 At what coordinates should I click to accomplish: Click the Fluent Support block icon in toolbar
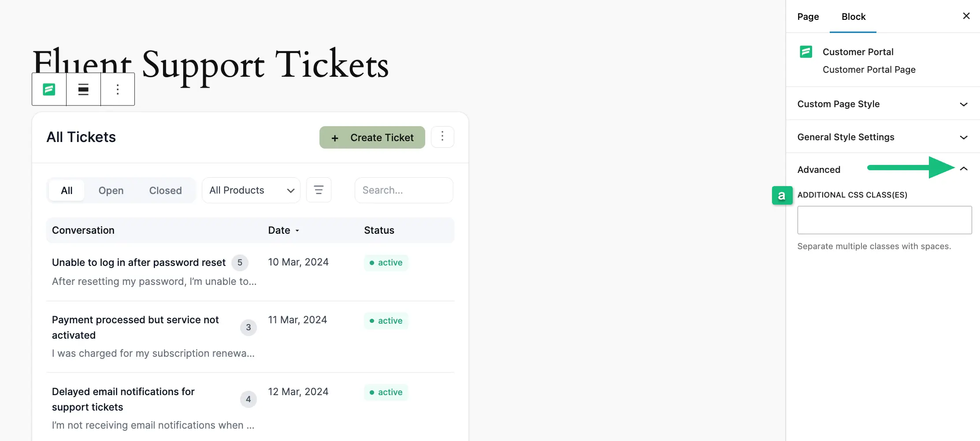(x=49, y=90)
